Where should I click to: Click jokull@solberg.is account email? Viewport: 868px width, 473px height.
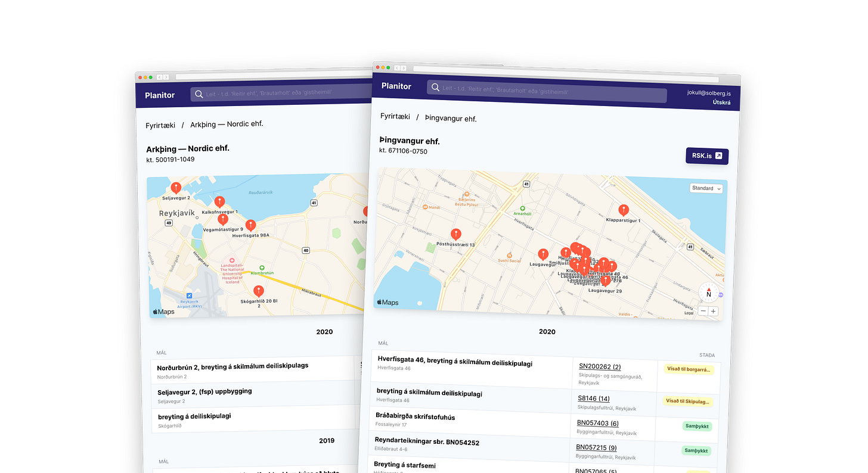(x=709, y=93)
